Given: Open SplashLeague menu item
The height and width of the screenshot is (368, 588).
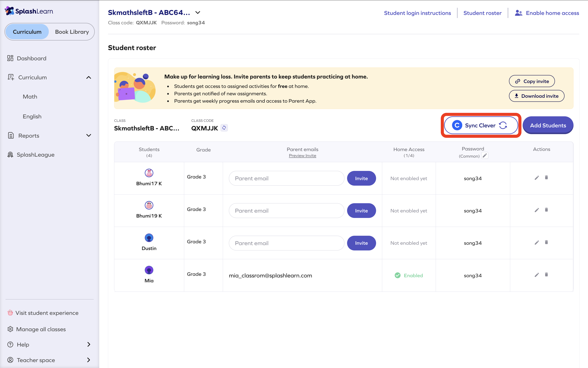Looking at the screenshot, I should pyautogui.click(x=36, y=155).
